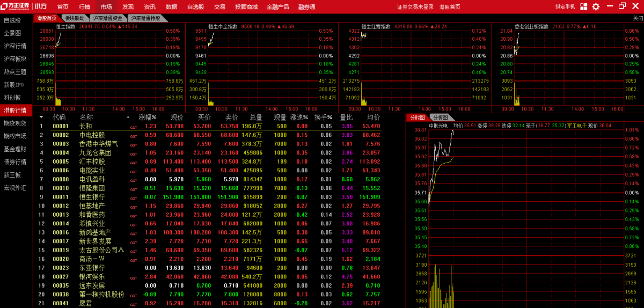644x308 pixels.
Task: Select 科创板 in the left sidebar
Action: click(x=12, y=97)
